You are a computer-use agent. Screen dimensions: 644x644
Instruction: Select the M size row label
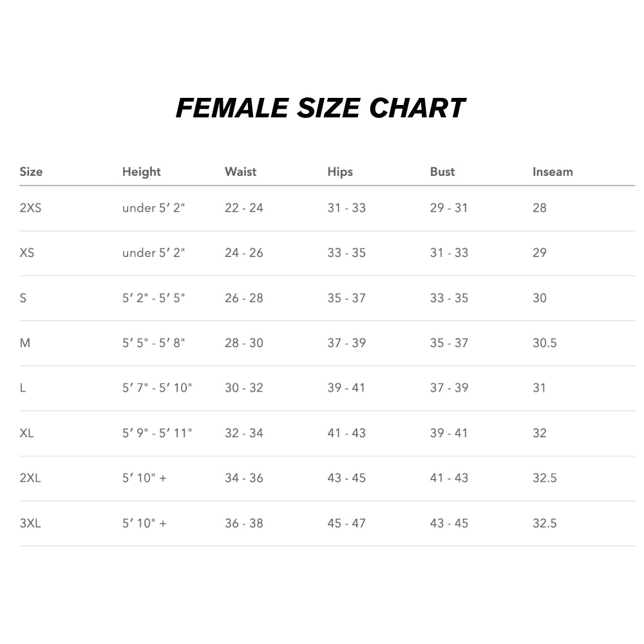tap(25, 343)
